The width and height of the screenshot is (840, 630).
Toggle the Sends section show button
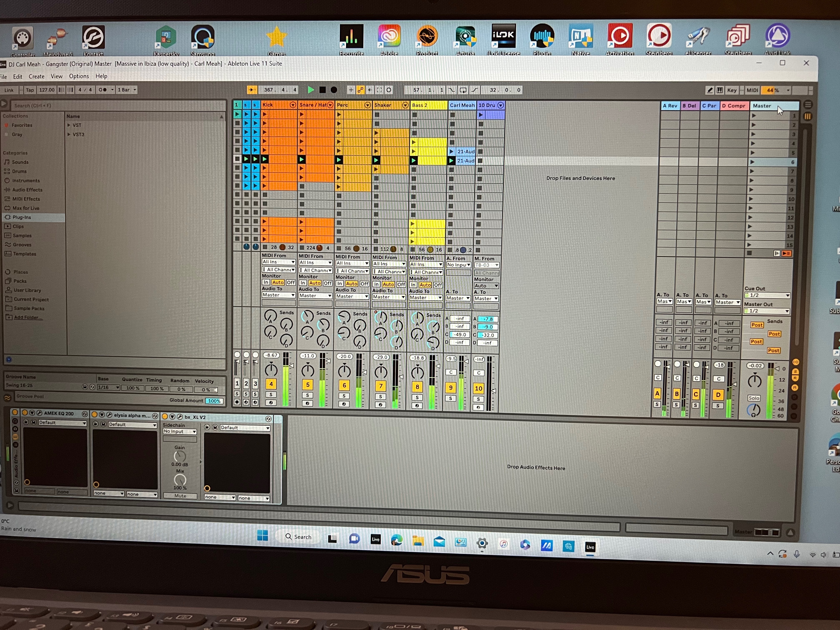click(x=796, y=371)
